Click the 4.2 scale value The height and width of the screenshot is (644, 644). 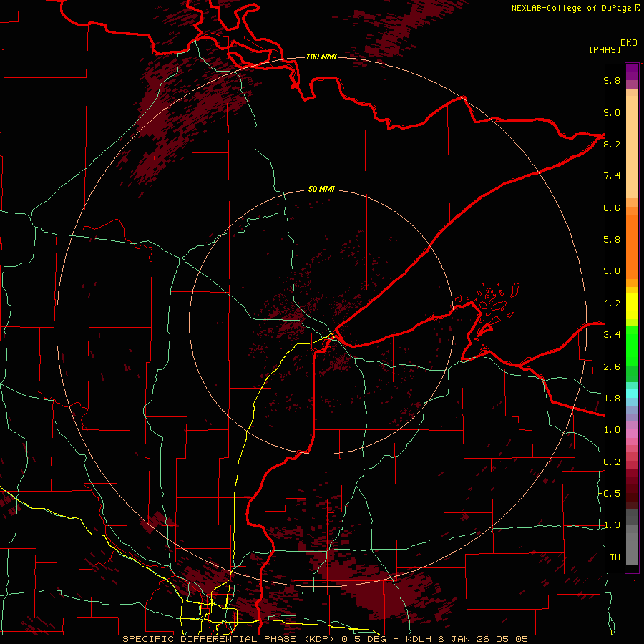point(612,303)
